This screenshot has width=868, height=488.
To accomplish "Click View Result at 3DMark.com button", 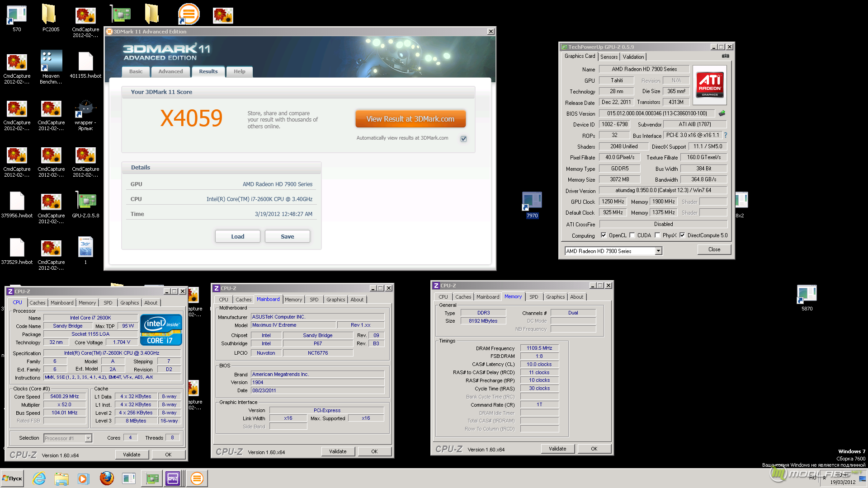I will click(410, 119).
